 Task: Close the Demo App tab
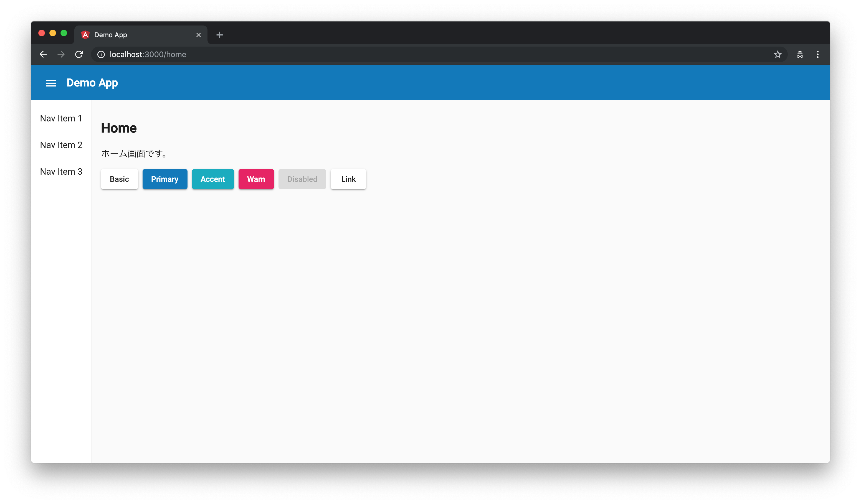click(x=199, y=35)
